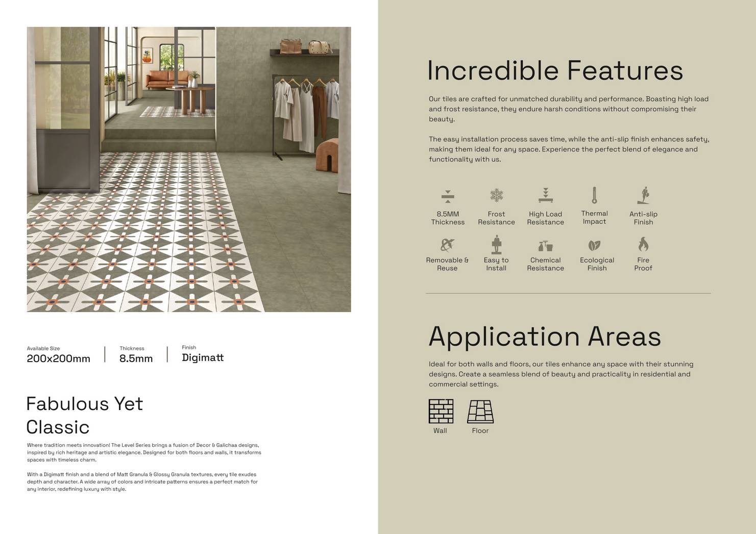Click the Wall application brick icon
Screen dimensions: 756x534
point(441,411)
